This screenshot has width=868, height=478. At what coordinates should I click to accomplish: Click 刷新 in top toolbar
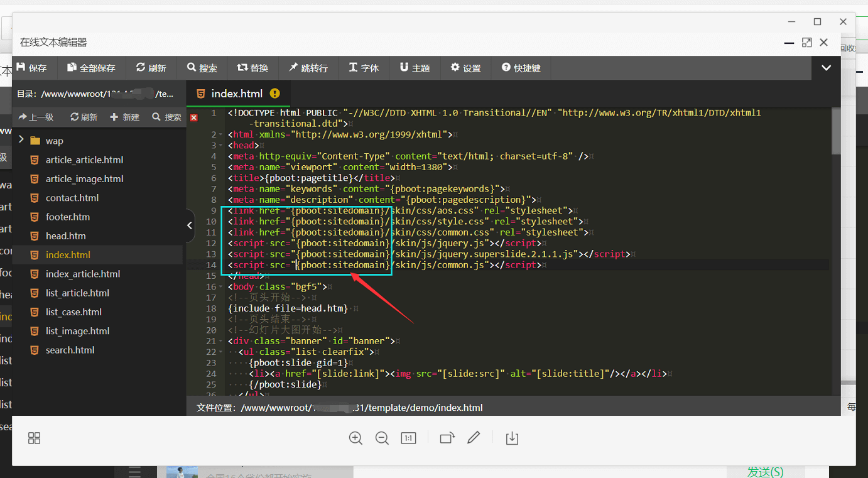click(151, 68)
